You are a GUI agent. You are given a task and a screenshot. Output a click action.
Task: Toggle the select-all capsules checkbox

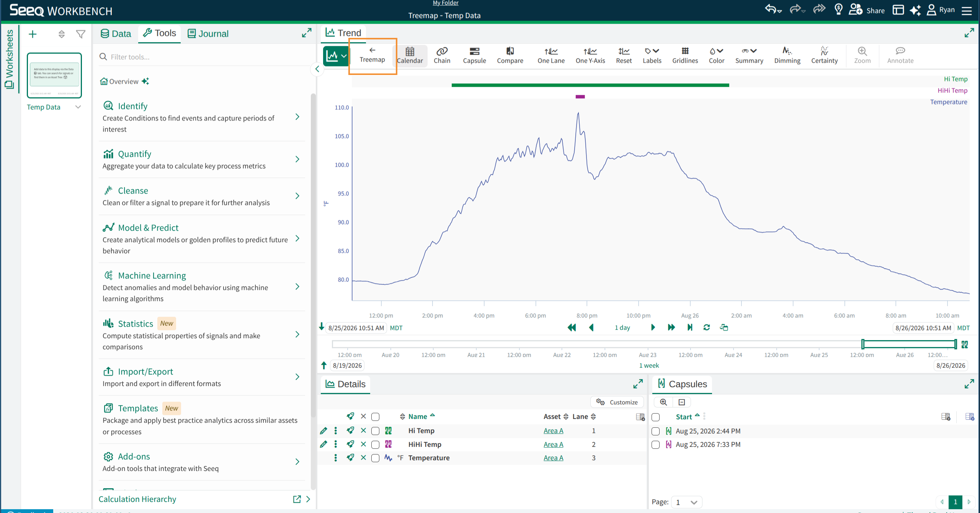[655, 417]
